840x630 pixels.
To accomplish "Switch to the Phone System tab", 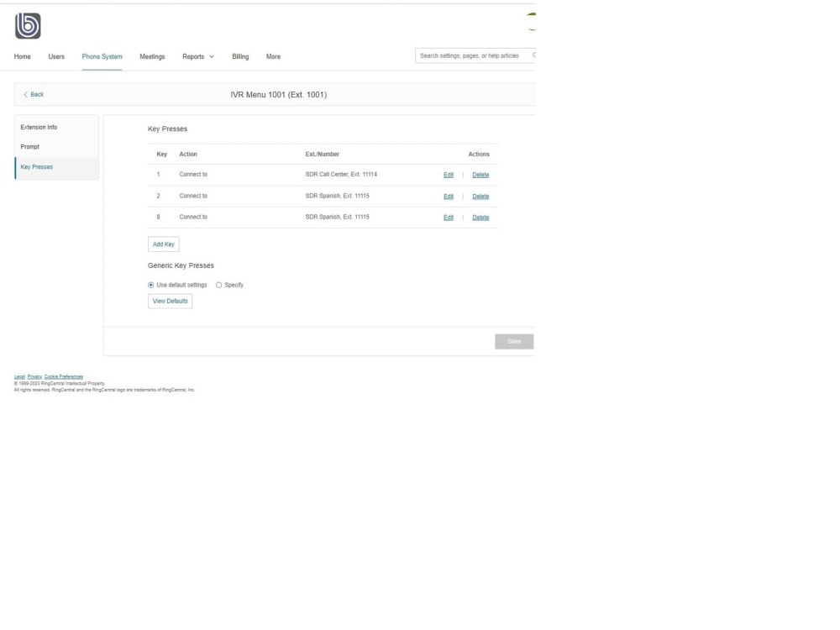I will click(102, 56).
